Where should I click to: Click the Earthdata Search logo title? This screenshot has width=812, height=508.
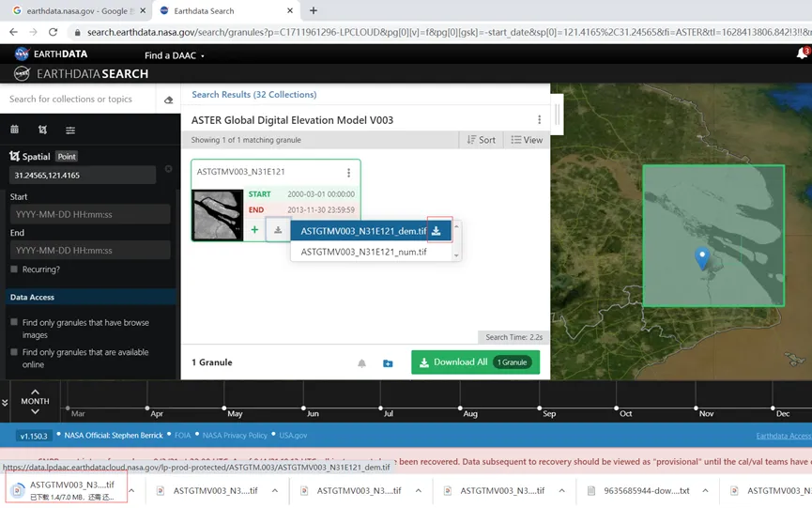click(x=81, y=74)
